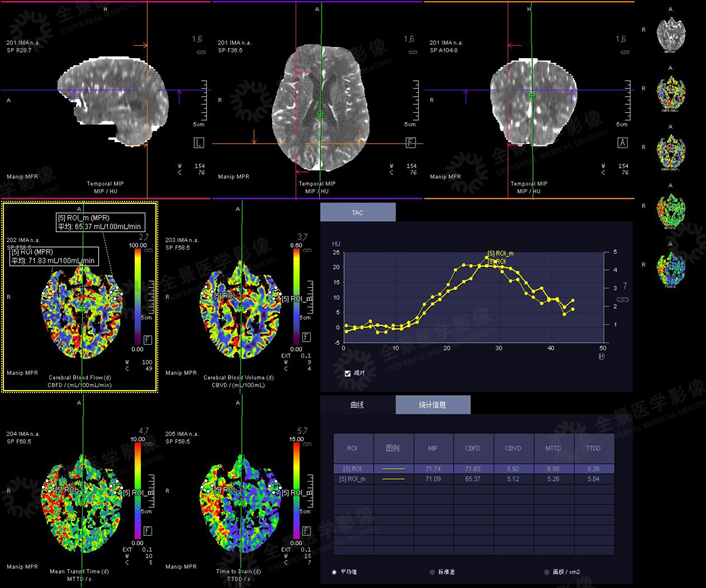Click the F orientation icon in axial view
Viewport: 706px width, 588px height.
point(410,143)
